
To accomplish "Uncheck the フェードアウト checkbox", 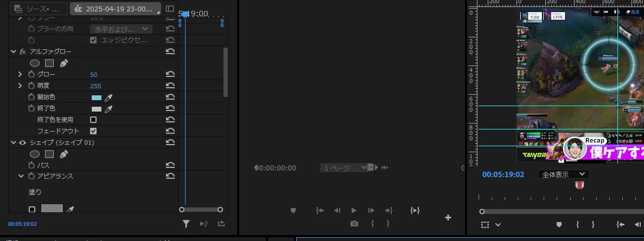I will [x=93, y=131].
